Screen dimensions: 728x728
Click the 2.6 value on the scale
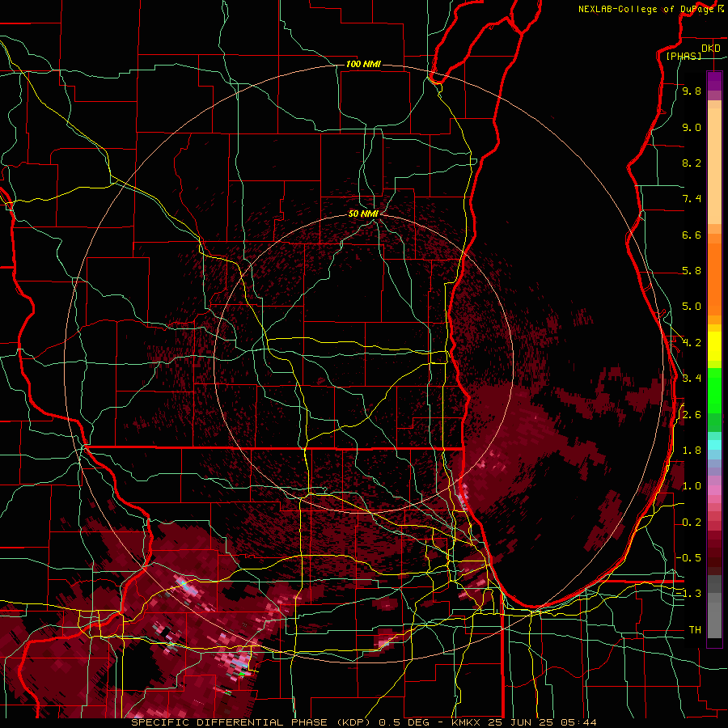click(692, 415)
